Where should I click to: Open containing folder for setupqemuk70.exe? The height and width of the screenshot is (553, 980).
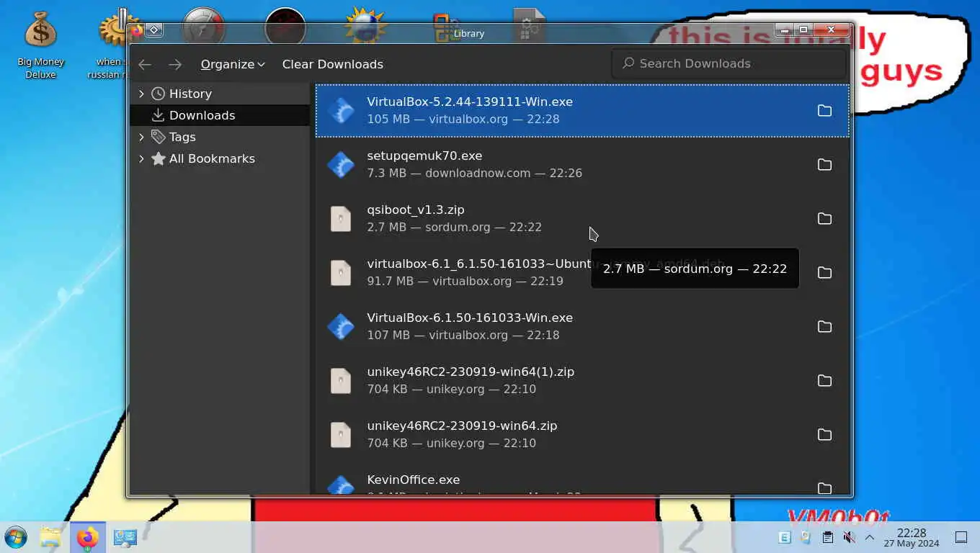[x=824, y=164]
